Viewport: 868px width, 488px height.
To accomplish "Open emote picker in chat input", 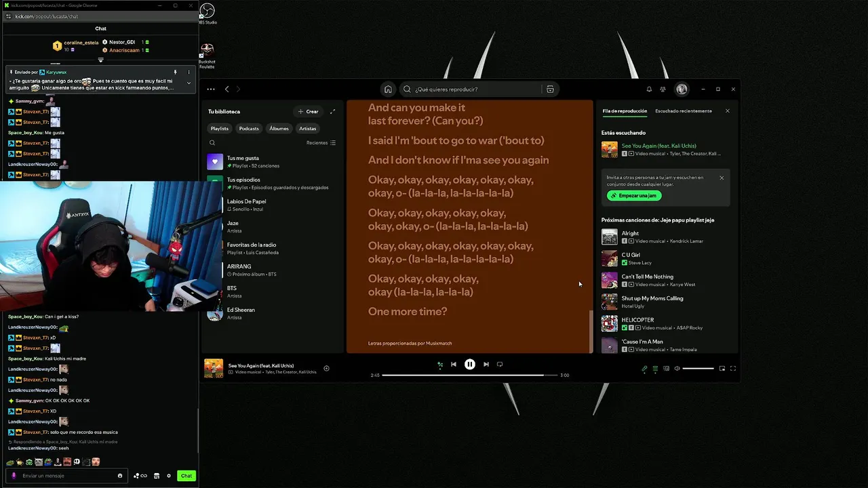I will coord(120,476).
